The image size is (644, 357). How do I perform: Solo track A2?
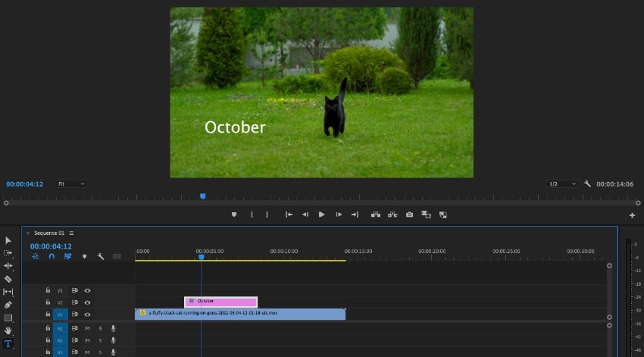coord(100,340)
